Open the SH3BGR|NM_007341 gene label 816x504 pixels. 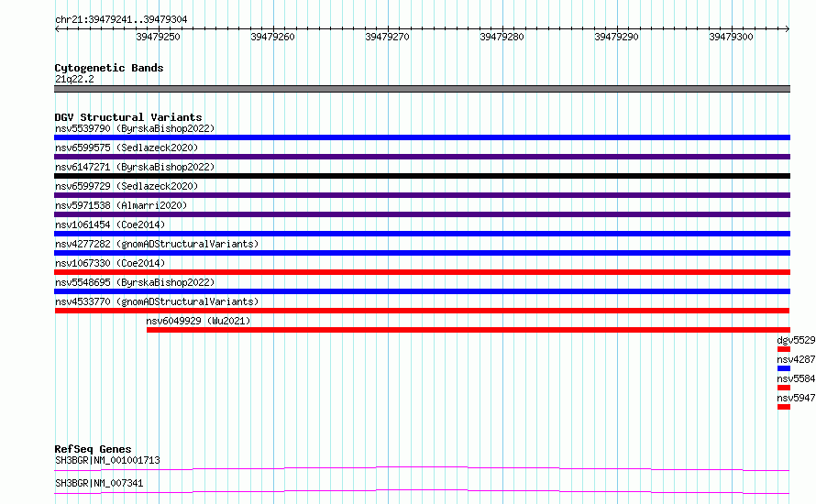(x=99, y=483)
